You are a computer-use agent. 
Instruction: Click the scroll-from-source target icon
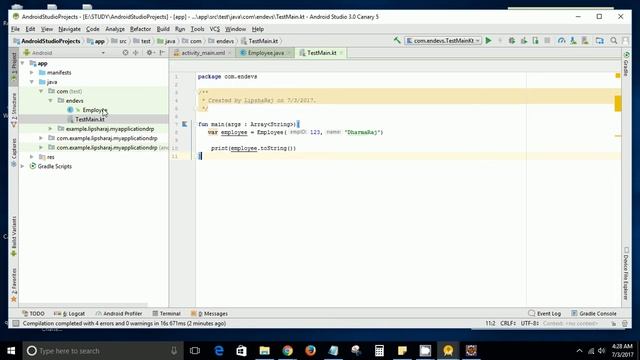pyautogui.click(x=125, y=53)
